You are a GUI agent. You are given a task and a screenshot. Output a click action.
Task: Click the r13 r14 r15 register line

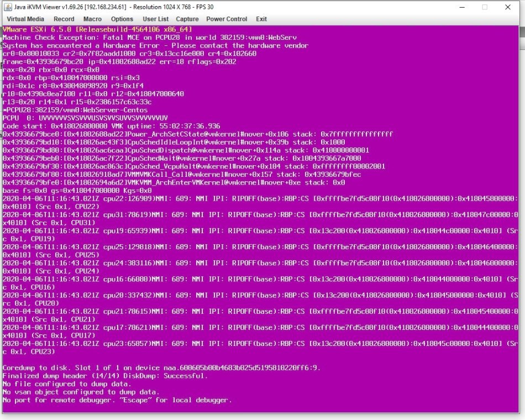(x=77, y=102)
